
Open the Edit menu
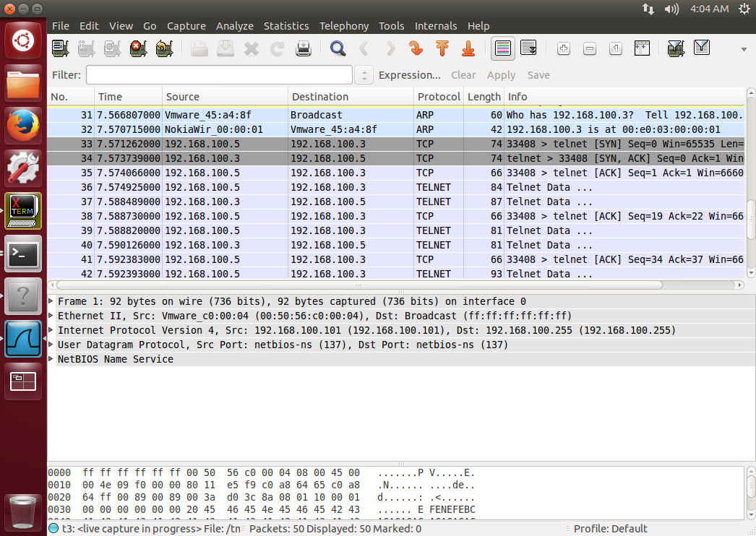(x=89, y=26)
